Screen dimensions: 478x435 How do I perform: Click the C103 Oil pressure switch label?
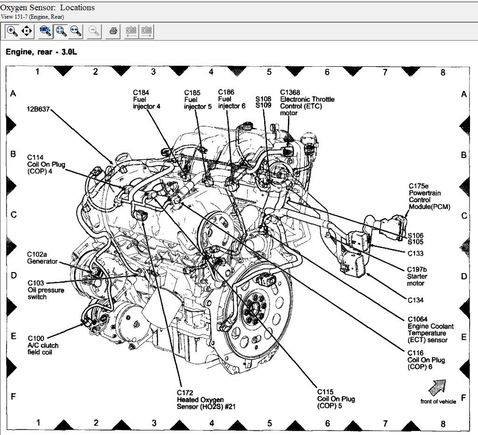pyautogui.click(x=46, y=290)
